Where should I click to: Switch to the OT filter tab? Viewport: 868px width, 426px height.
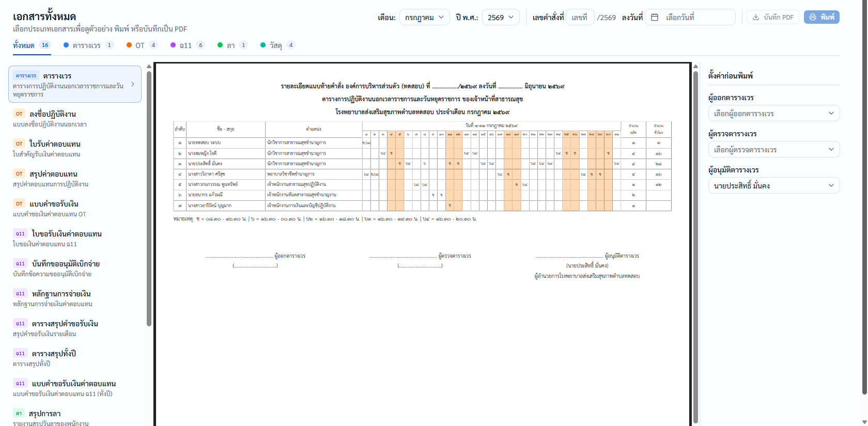pos(142,45)
